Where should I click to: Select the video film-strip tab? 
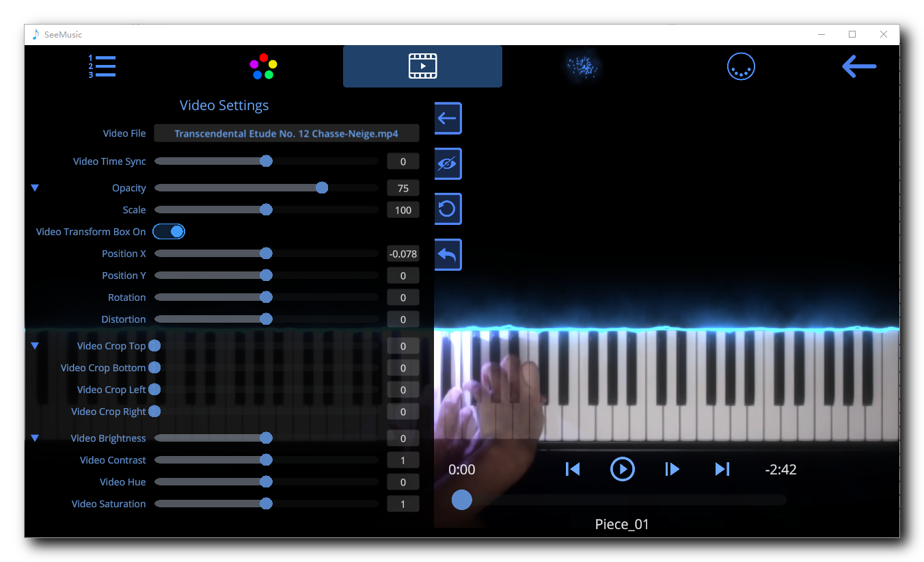pyautogui.click(x=422, y=66)
